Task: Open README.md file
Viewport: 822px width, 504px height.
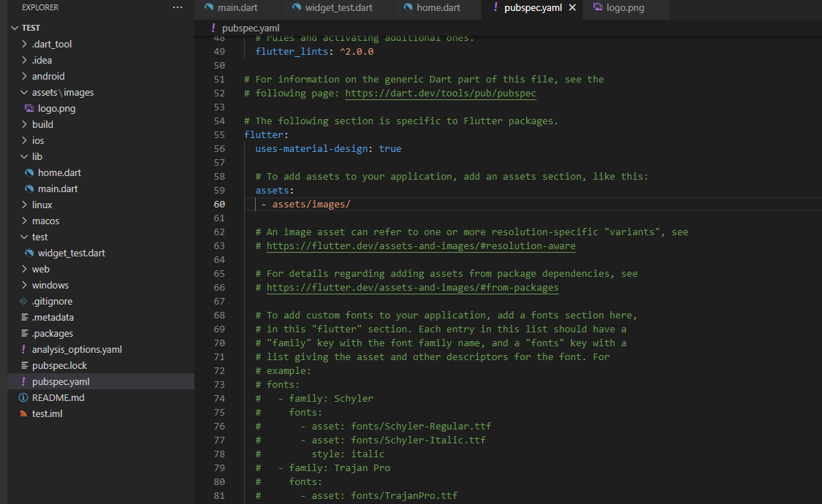Action: (58, 397)
